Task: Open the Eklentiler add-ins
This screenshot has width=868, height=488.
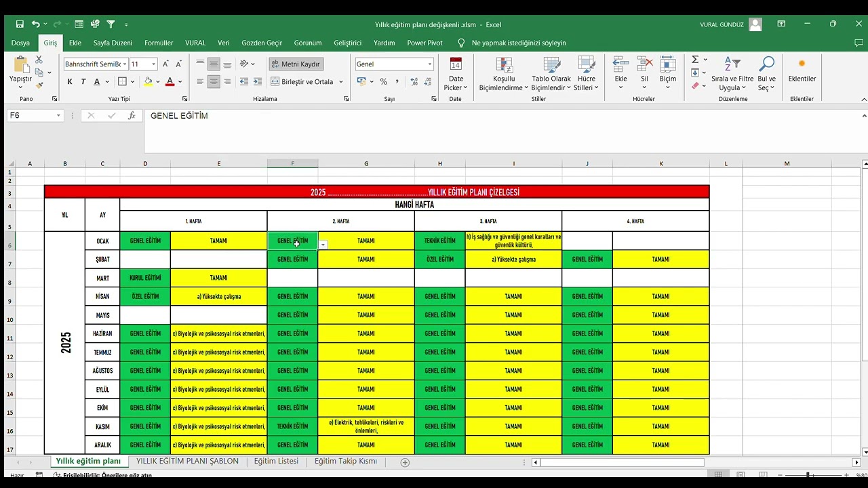Action: pos(802,69)
